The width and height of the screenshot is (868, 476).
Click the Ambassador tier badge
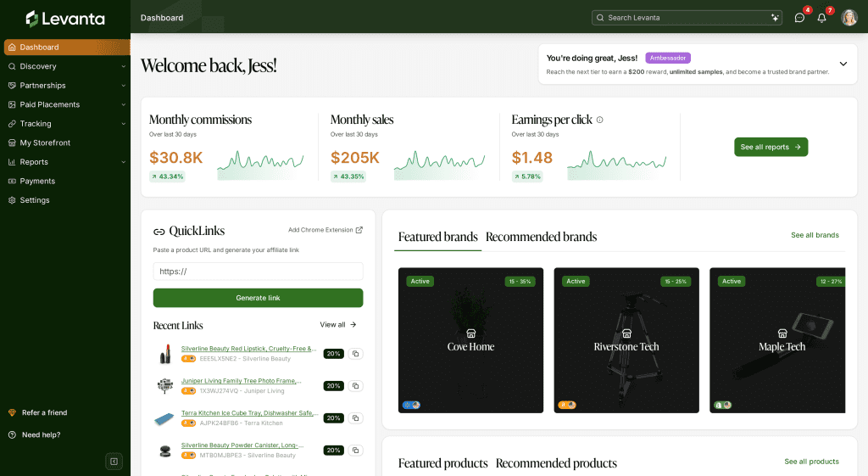coord(668,59)
